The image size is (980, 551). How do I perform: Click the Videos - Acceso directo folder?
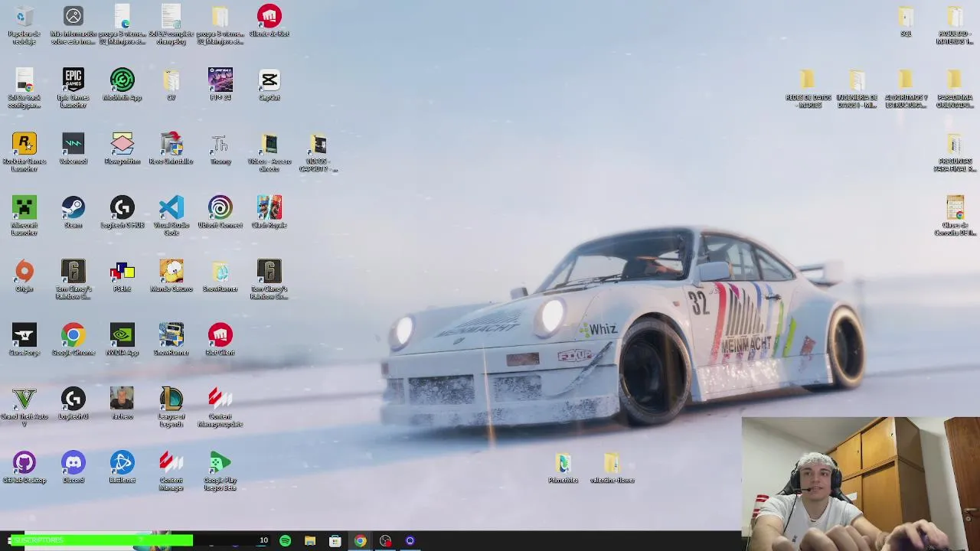pos(269,152)
